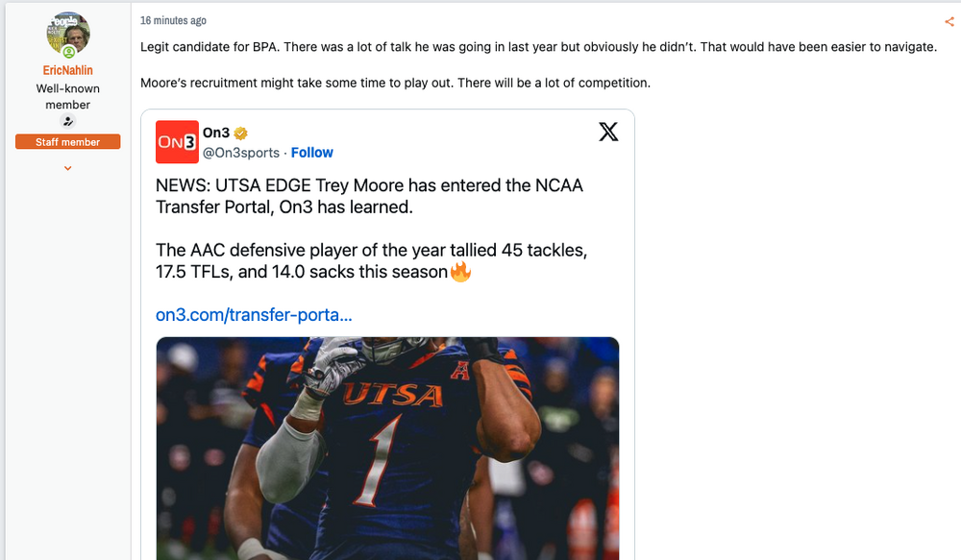This screenshot has height=560, width=961.
Task: Click the On3 account name in tweet
Action: coord(216,134)
